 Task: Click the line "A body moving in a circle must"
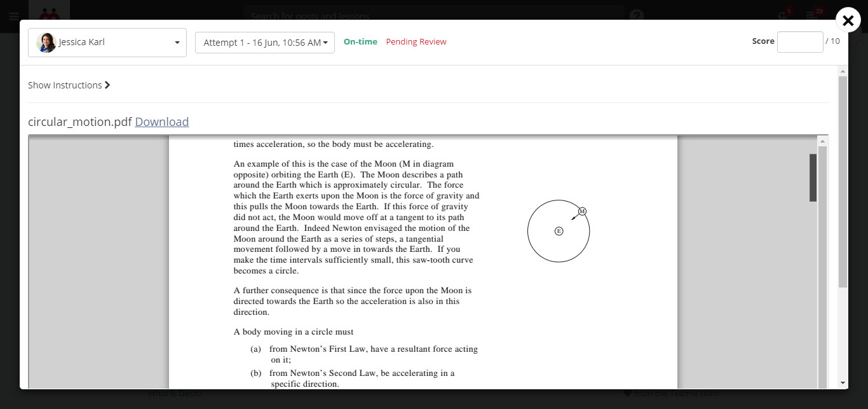pos(294,332)
